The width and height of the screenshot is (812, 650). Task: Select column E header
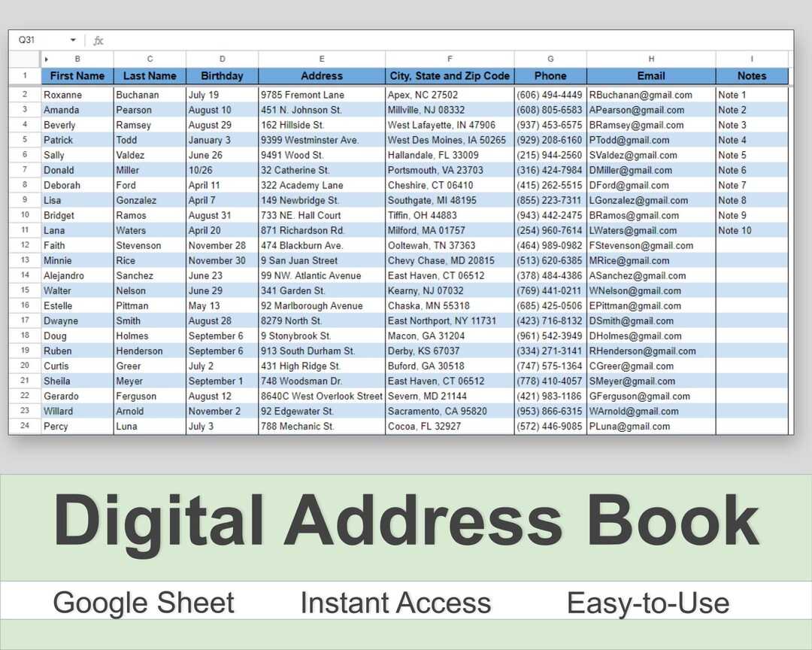click(322, 59)
